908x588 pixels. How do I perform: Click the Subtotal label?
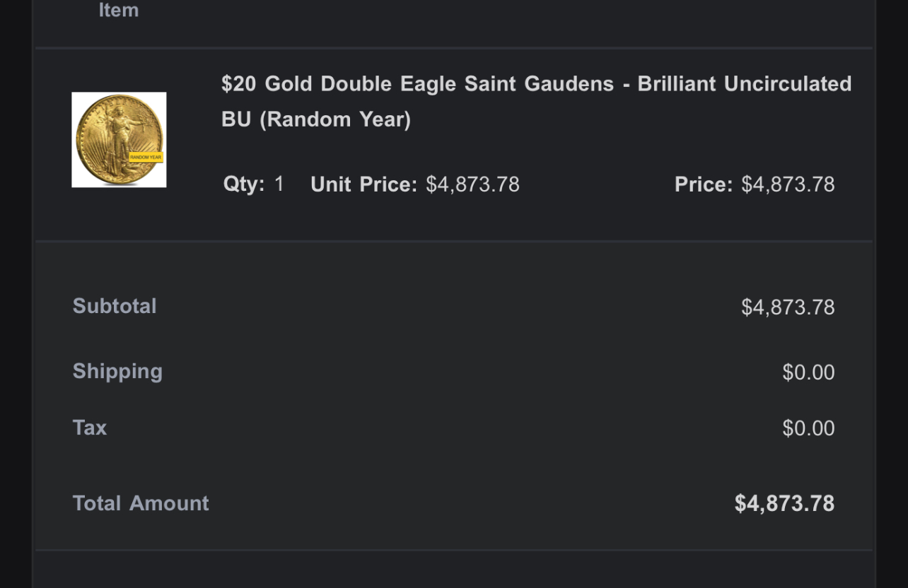tap(115, 306)
